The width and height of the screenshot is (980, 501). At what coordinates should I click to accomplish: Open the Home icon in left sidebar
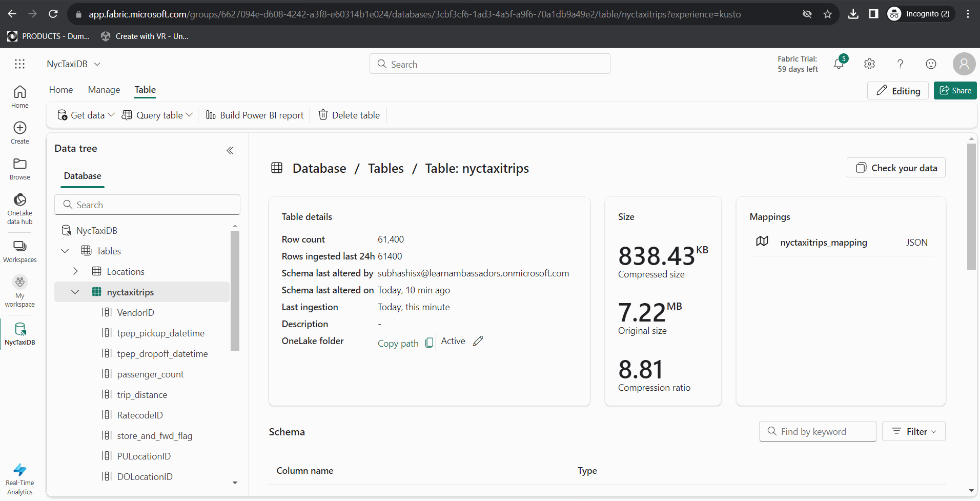pos(19,95)
